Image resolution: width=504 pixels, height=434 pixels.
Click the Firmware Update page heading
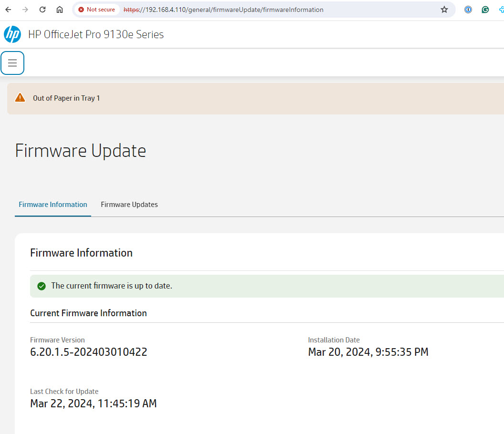[80, 151]
